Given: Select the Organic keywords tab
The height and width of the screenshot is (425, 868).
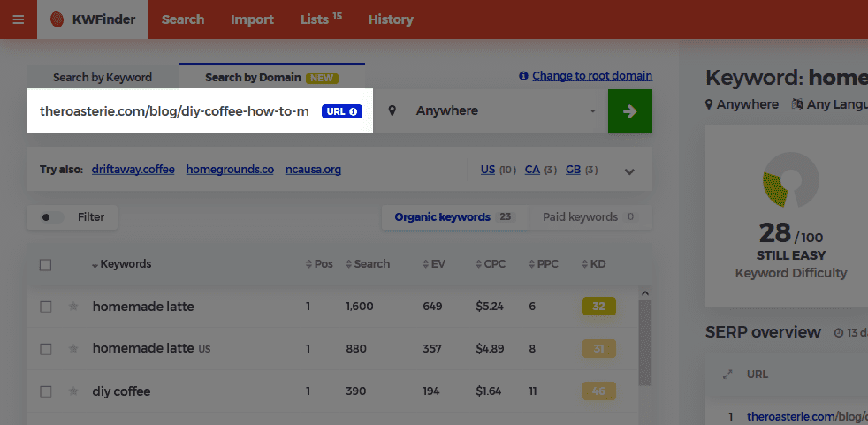Looking at the screenshot, I should [x=455, y=217].
